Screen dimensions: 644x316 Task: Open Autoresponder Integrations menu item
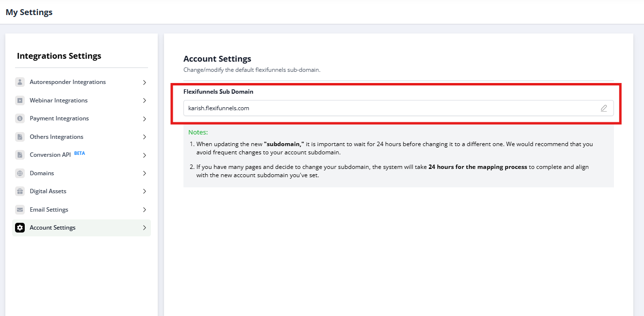pos(82,82)
